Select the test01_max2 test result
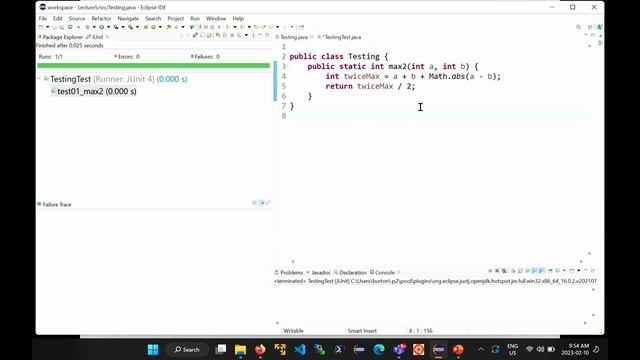 point(93,91)
